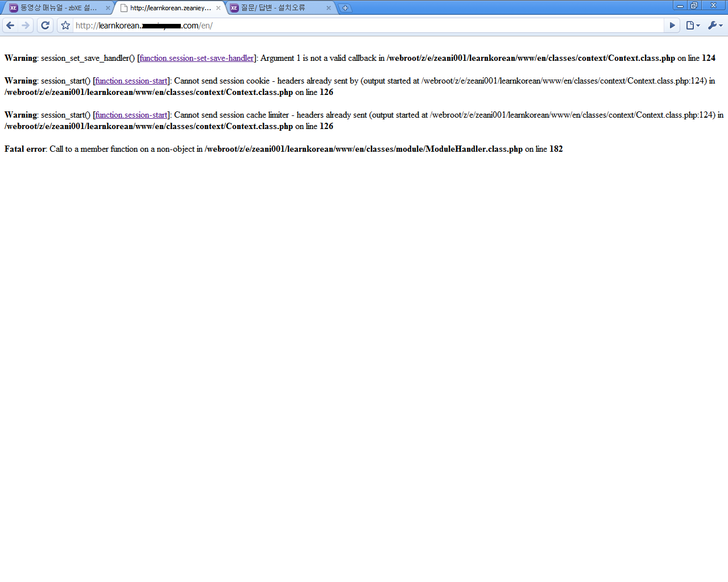Click the forward navigation arrow
Screen dimensions: 728x582
point(26,26)
